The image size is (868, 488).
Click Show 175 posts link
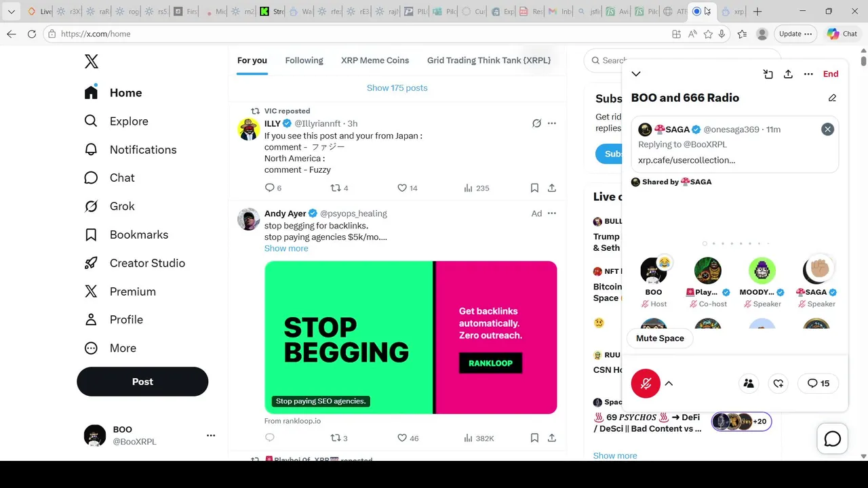397,88
